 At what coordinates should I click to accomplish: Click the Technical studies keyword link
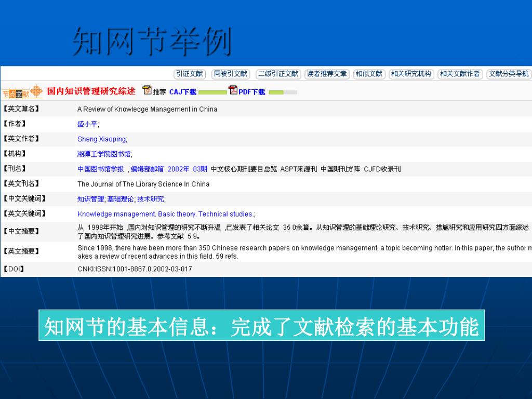(x=226, y=214)
